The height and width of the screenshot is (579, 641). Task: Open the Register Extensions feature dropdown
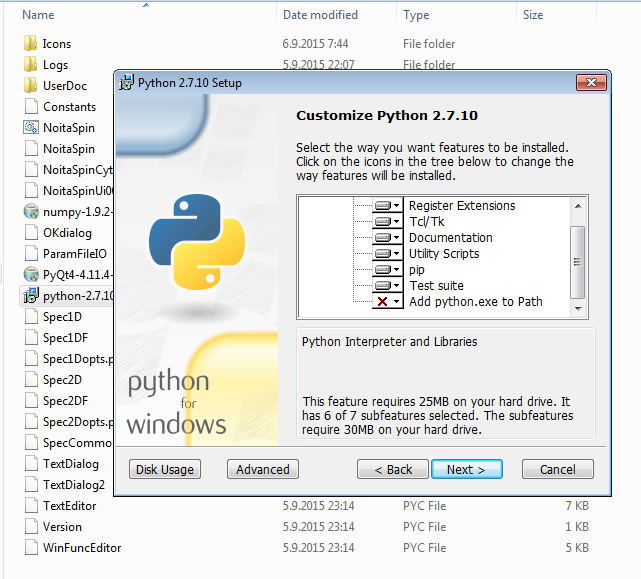click(388, 205)
